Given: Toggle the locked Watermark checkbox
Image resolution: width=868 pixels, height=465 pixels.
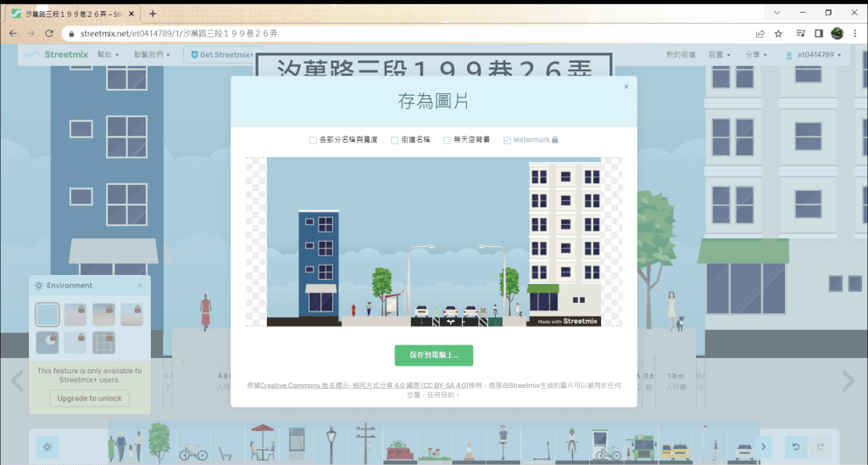Looking at the screenshot, I should 507,140.
